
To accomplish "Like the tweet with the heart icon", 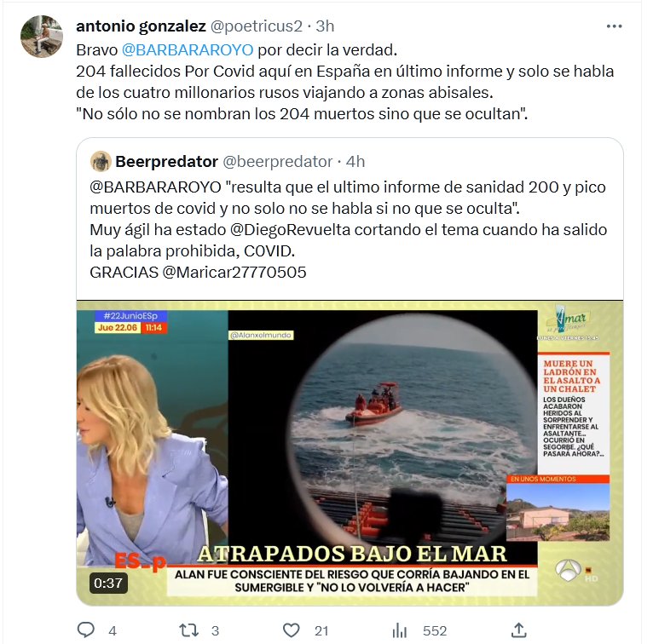I will 291,630.
